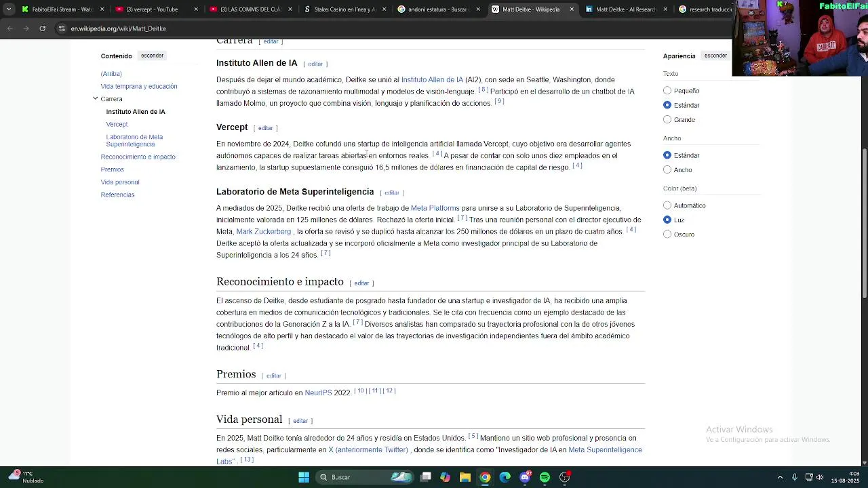Collapse the Carrera section in contents

click(x=96, y=98)
